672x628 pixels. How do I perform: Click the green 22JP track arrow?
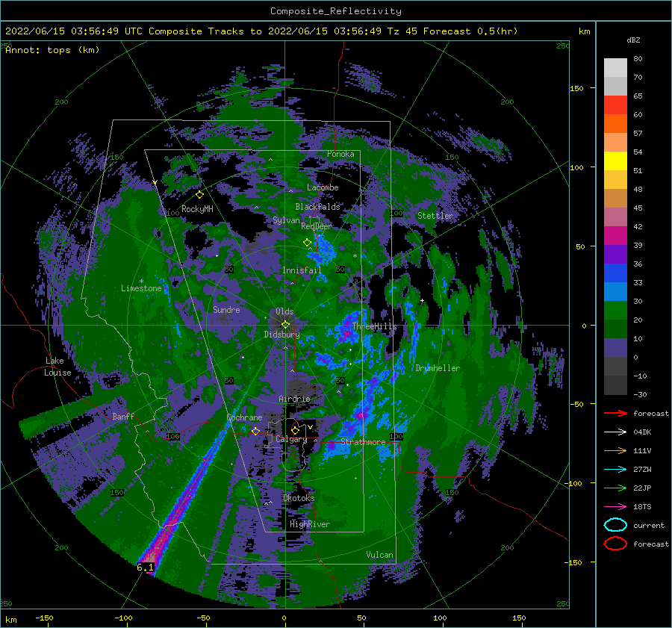click(615, 488)
